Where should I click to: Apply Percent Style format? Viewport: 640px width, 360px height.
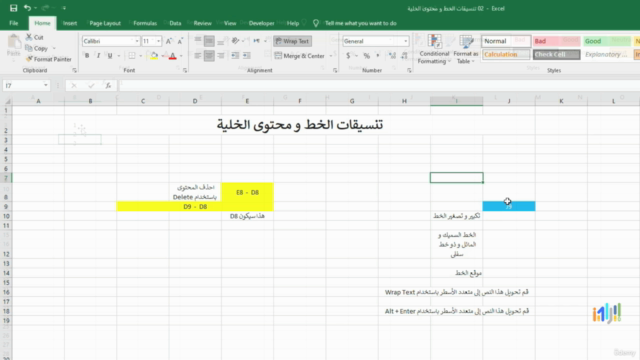coord(367,56)
